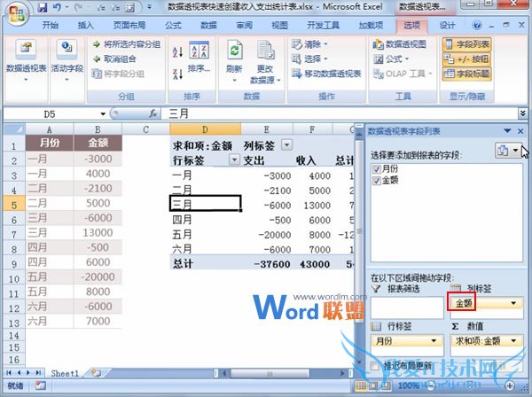Open Excel help question mark icon
The image size is (532, 397).
pyautogui.click(x=477, y=25)
